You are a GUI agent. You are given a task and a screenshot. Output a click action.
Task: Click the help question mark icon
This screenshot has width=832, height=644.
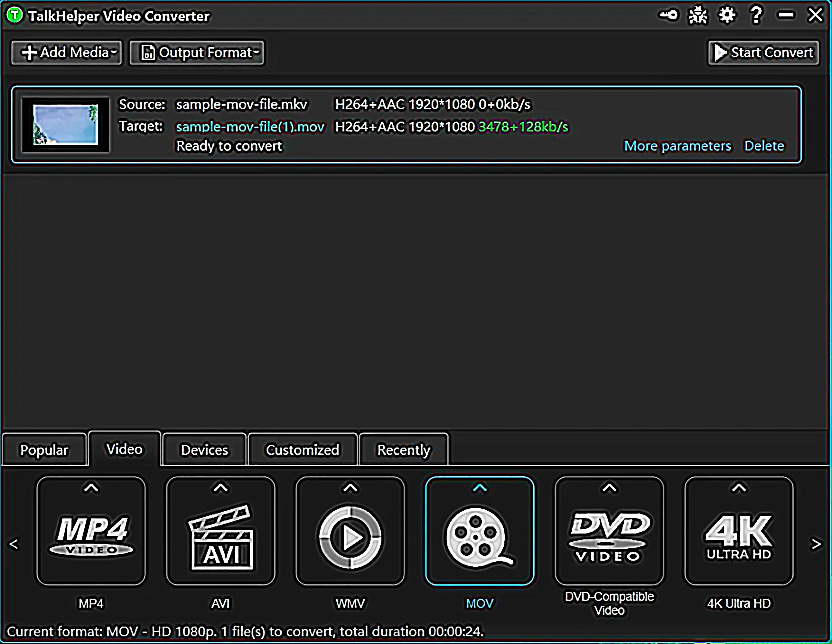[756, 15]
